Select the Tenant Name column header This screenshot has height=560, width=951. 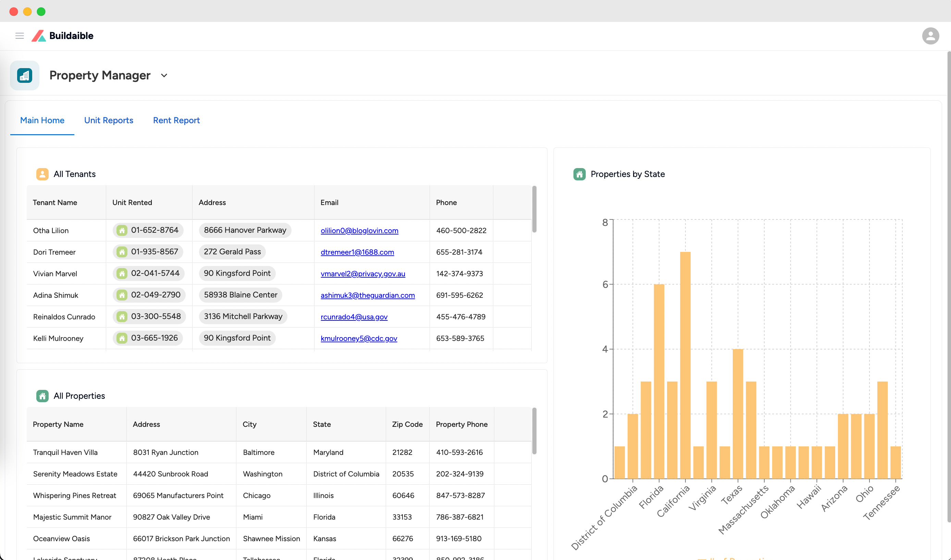[x=66, y=202]
